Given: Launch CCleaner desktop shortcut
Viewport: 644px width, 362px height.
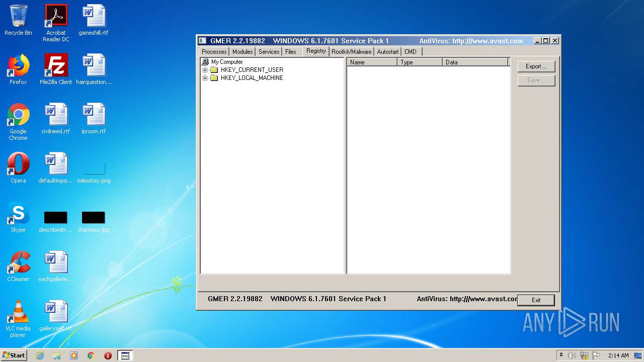Looking at the screenshot, I should pos(18,266).
